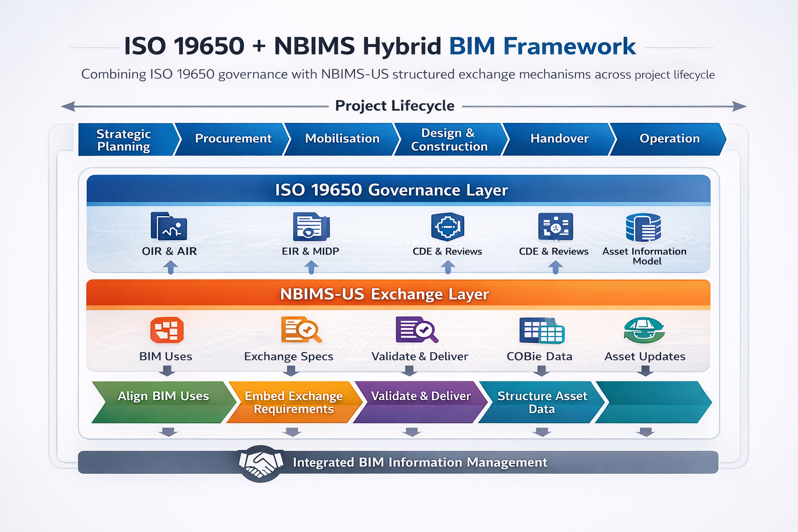Click the green Align BIM Uses arrow
Viewport: 798px width, 532px height.
[163, 402]
